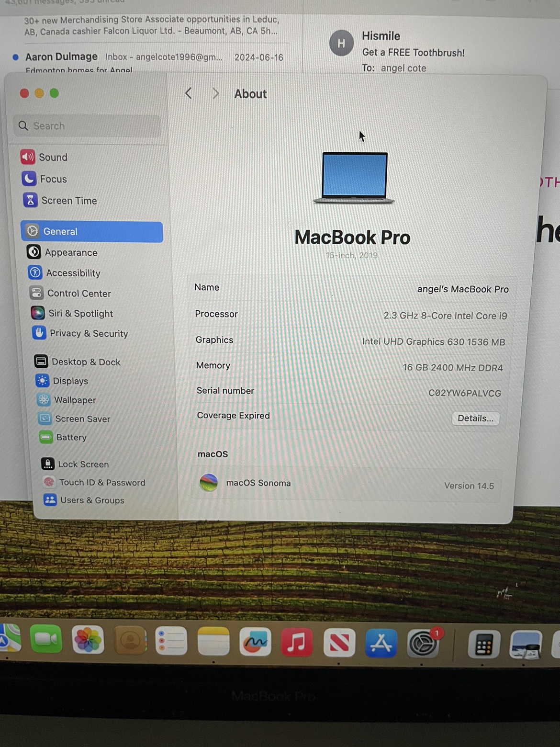Click the computer name 'angel's MacBook Pro'
This screenshot has height=747, width=560.
[463, 289]
